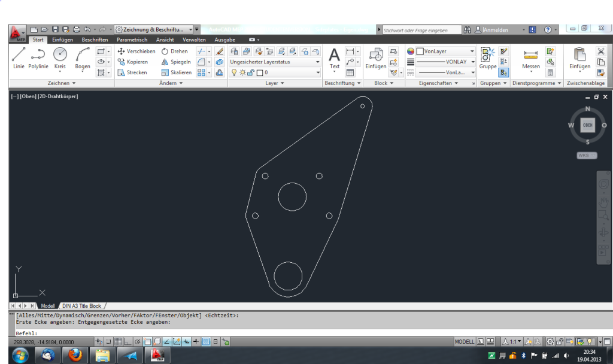Select the Linie drawing tool
Screen dimensions: 613x364
pos(19,58)
